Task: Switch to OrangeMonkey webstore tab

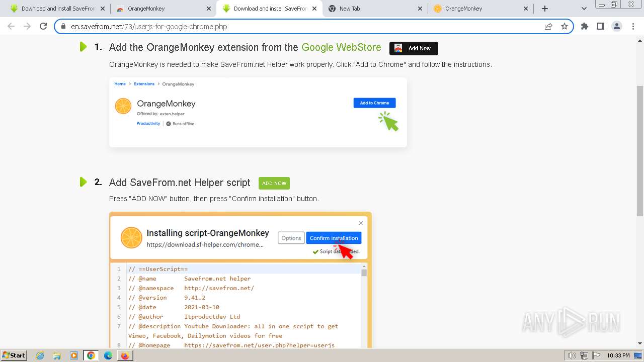Action: [x=163, y=9]
